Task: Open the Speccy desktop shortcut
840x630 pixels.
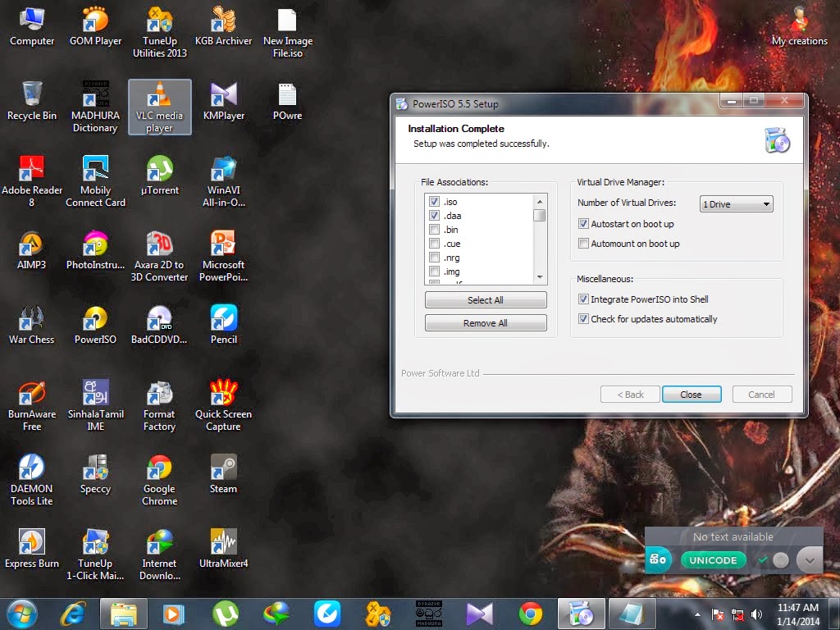Action: coord(95,474)
